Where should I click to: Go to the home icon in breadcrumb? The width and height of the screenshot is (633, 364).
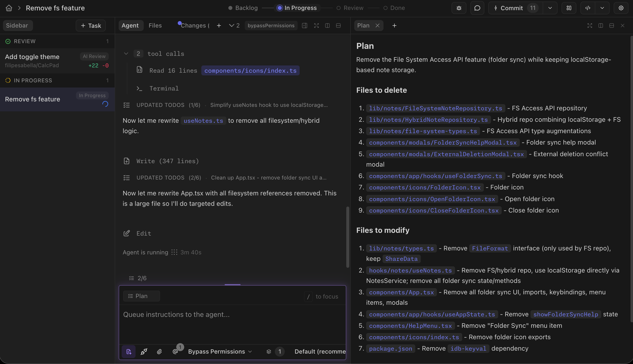(9, 8)
